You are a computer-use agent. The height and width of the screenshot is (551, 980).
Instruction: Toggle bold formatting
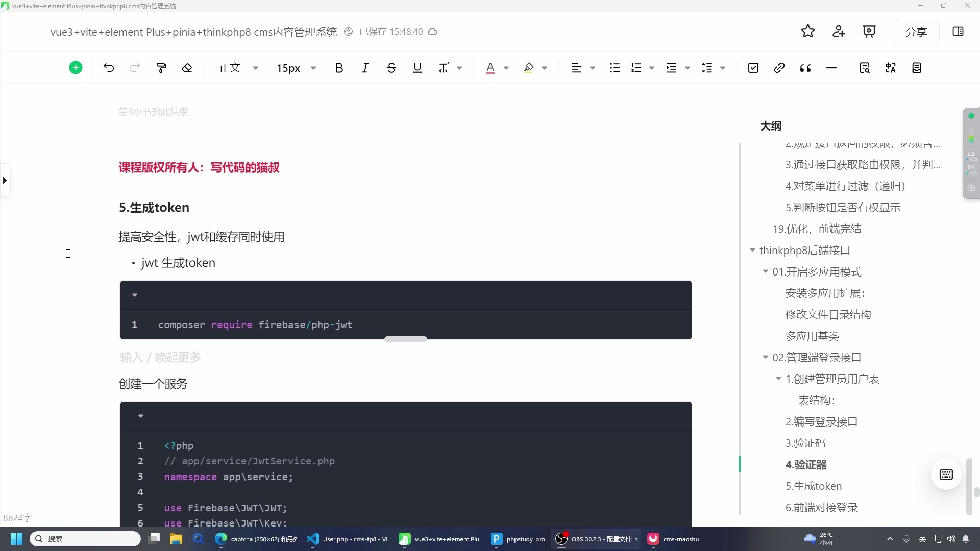pyautogui.click(x=339, y=68)
